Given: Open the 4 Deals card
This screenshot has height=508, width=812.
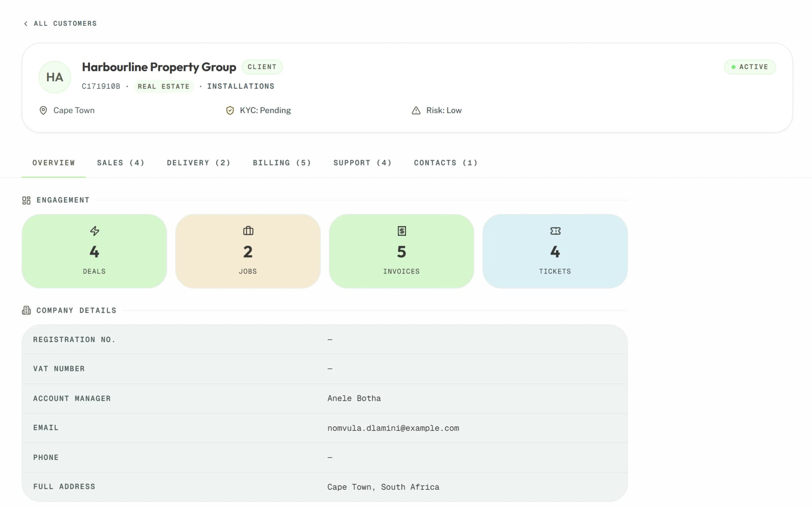Looking at the screenshot, I should click(94, 251).
